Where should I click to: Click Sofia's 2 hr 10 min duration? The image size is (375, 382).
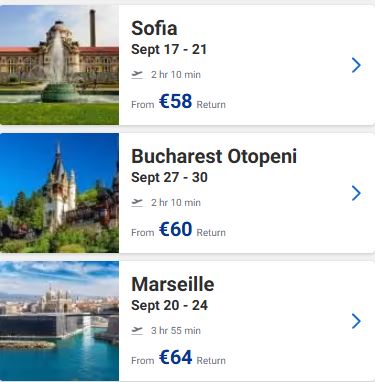coord(176,75)
